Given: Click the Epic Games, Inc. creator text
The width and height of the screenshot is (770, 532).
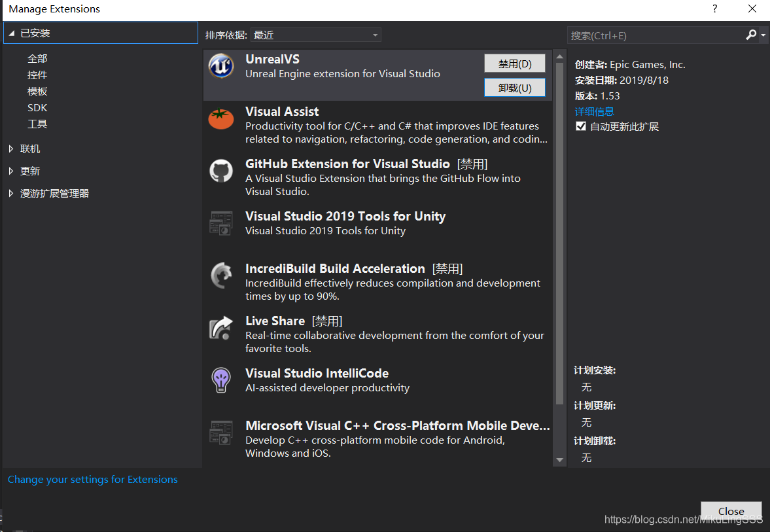Looking at the screenshot, I should click(x=648, y=64).
